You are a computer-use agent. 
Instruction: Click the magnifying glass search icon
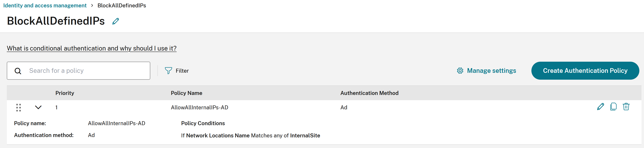pos(18,71)
